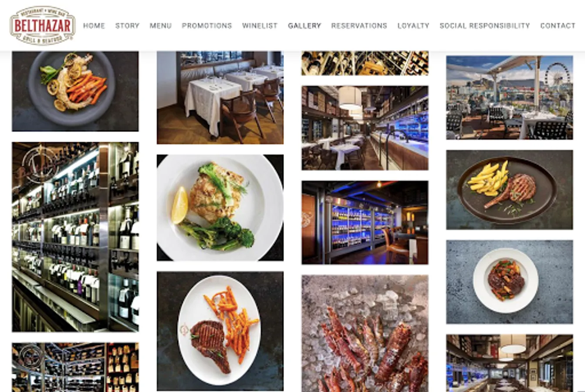View the prawns on ice photo
The image size is (585, 392).
365,334
